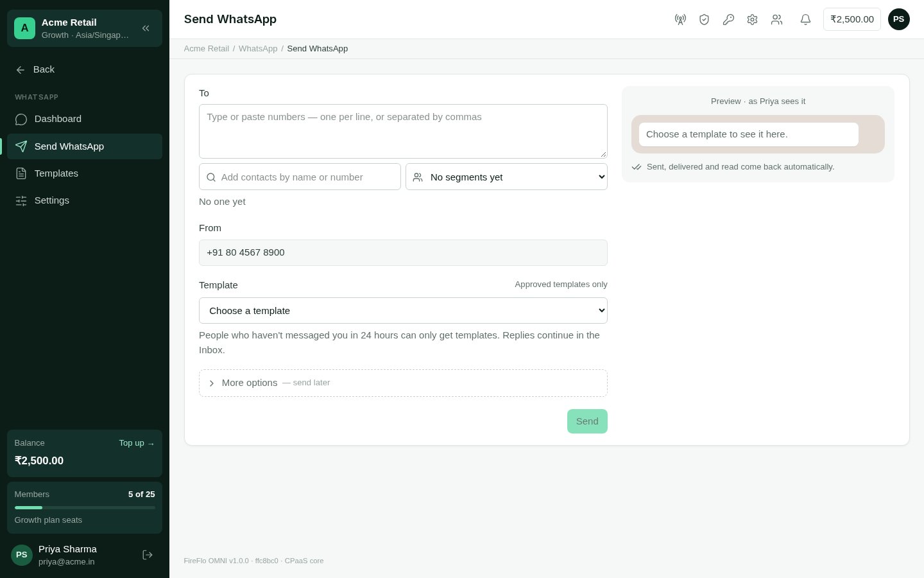Open the shield check icon

[x=704, y=19]
